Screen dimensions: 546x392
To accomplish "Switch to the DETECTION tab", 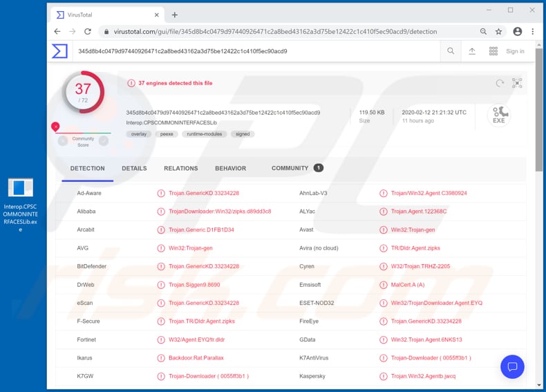I will pyautogui.click(x=87, y=168).
